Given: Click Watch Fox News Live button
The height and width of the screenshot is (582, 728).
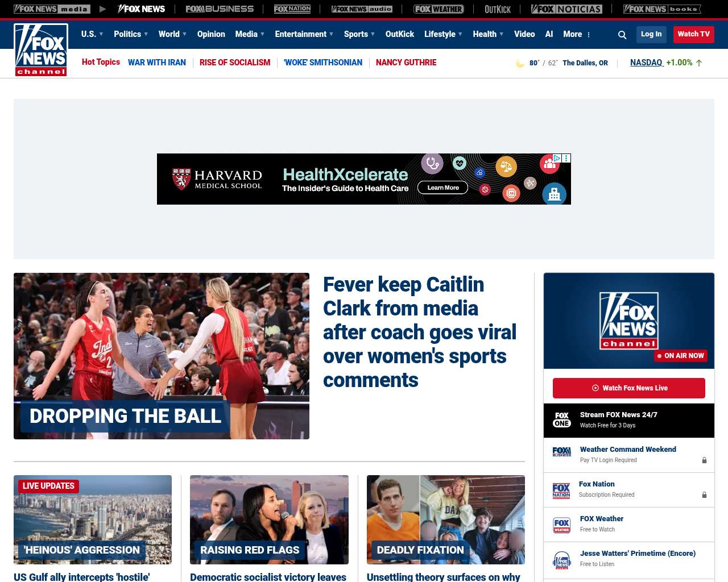Looking at the screenshot, I should [629, 388].
